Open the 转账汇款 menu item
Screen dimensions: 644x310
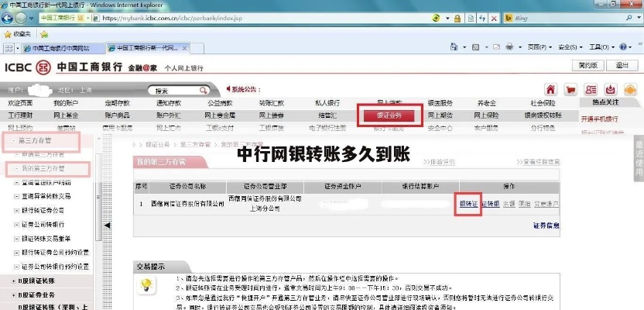(272, 103)
